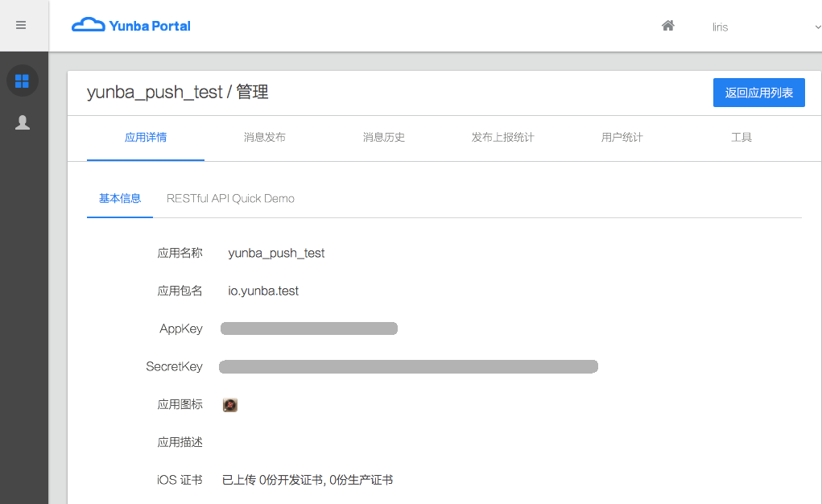The width and height of the screenshot is (822, 504).
Task: Click the Yunba Portal cloud logo
Action: click(x=88, y=25)
